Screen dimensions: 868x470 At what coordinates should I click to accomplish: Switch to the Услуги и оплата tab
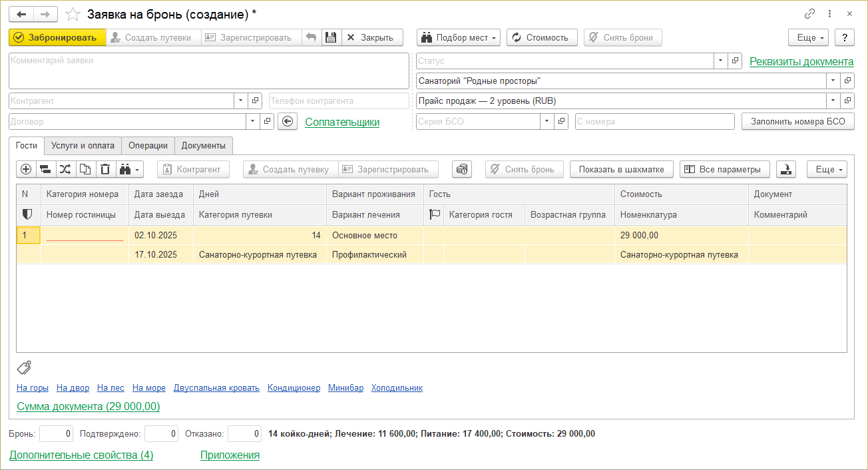[x=83, y=146]
